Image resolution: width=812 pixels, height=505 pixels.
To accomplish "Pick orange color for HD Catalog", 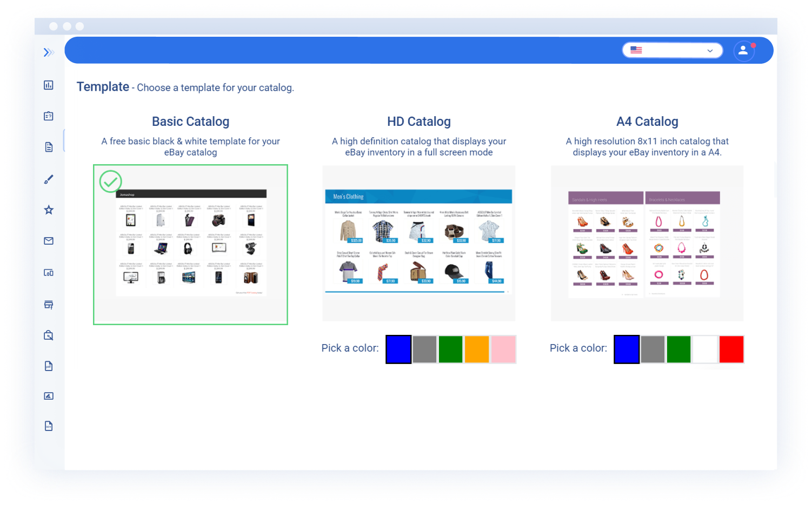I will (x=477, y=349).
